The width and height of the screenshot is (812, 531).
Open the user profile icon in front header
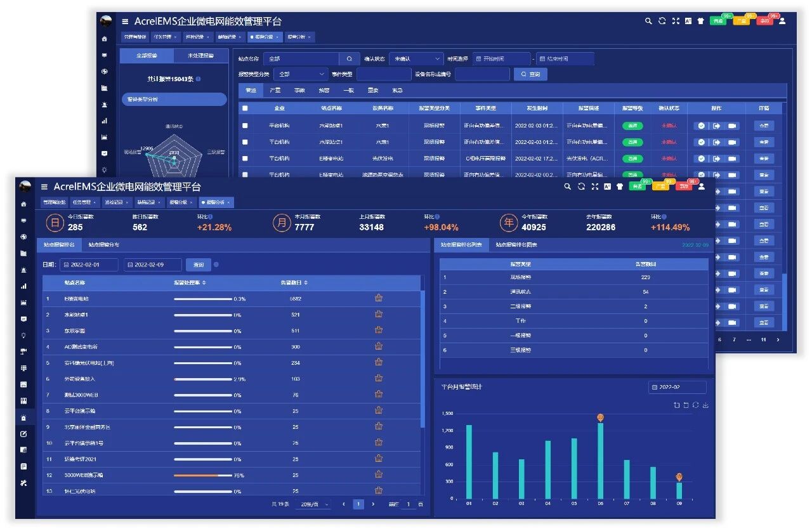(x=704, y=187)
